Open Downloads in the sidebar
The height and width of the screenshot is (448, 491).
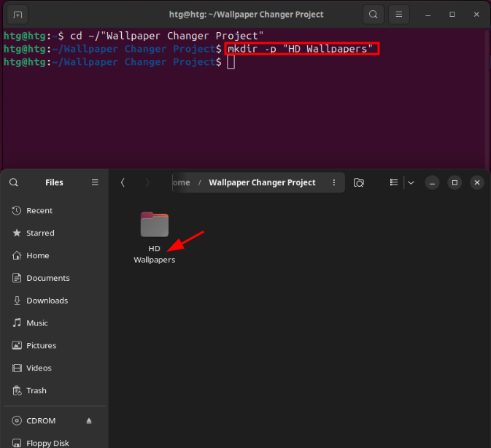[x=55, y=301]
